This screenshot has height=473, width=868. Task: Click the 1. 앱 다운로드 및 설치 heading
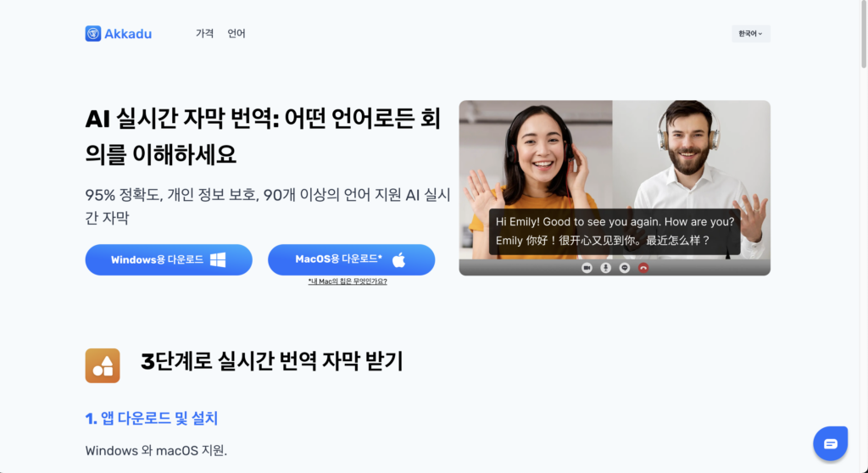click(x=152, y=418)
